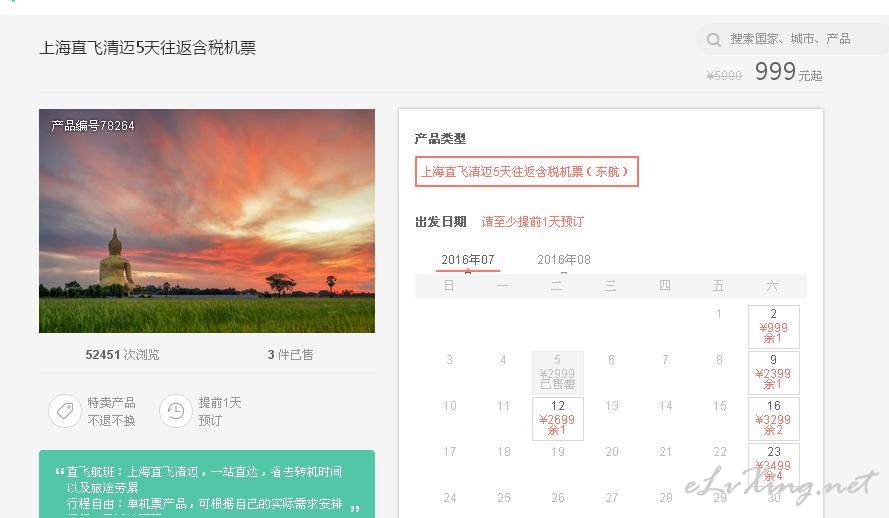Pick July 23 departure at ¥3499

pos(773,464)
